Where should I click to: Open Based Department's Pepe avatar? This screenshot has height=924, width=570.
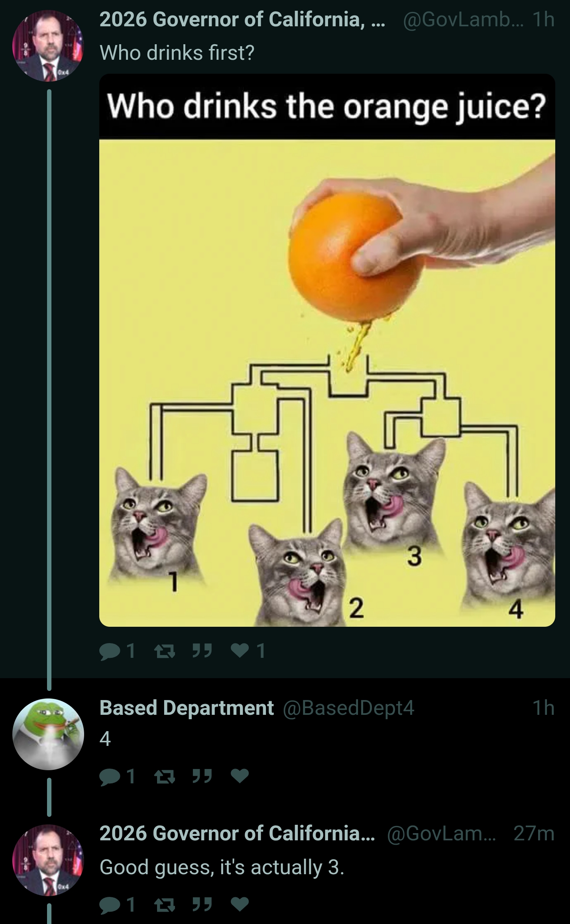(x=48, y=734)
